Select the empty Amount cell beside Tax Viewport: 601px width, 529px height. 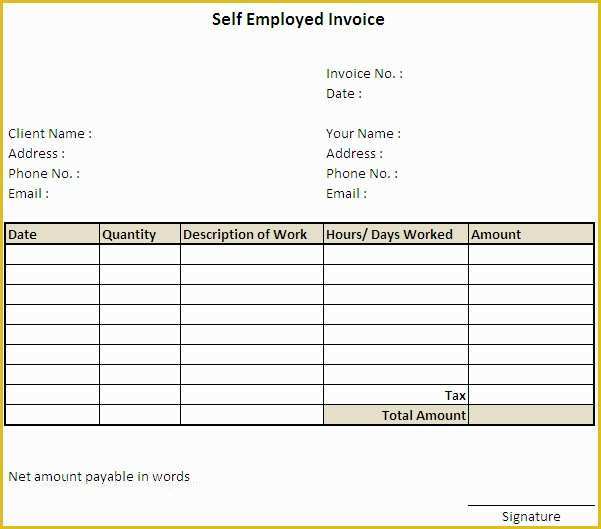pos(531,395)
